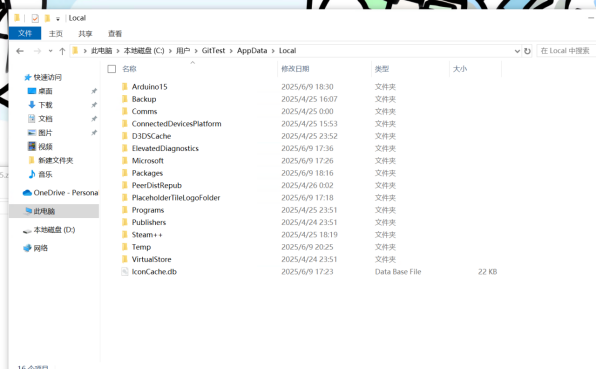Viewport: 596px width, 369px height.
Task: Click the 22 KB size cell
Action: coord(487,272)
